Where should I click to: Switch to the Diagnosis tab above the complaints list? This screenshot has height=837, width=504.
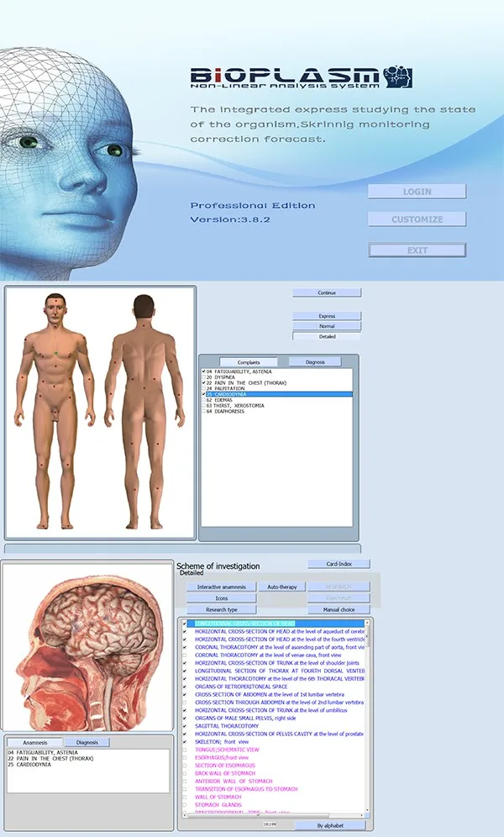(314, 362)
